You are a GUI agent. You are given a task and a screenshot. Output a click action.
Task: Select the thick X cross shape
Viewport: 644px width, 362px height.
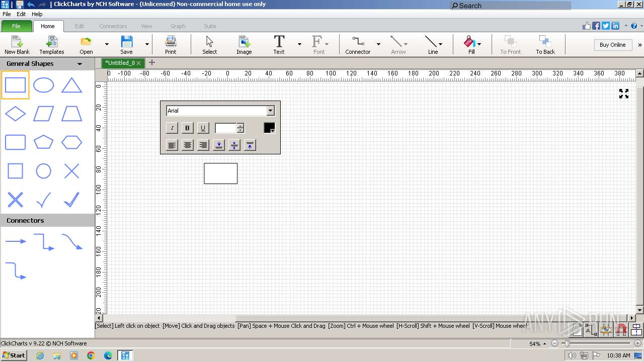(15, 200)
